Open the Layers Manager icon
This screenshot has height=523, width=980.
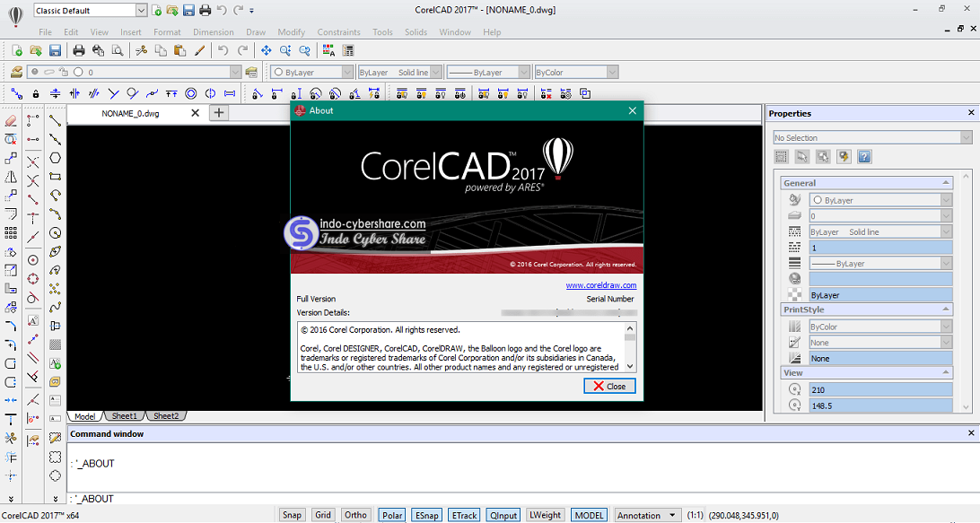(x=16, y=72)
